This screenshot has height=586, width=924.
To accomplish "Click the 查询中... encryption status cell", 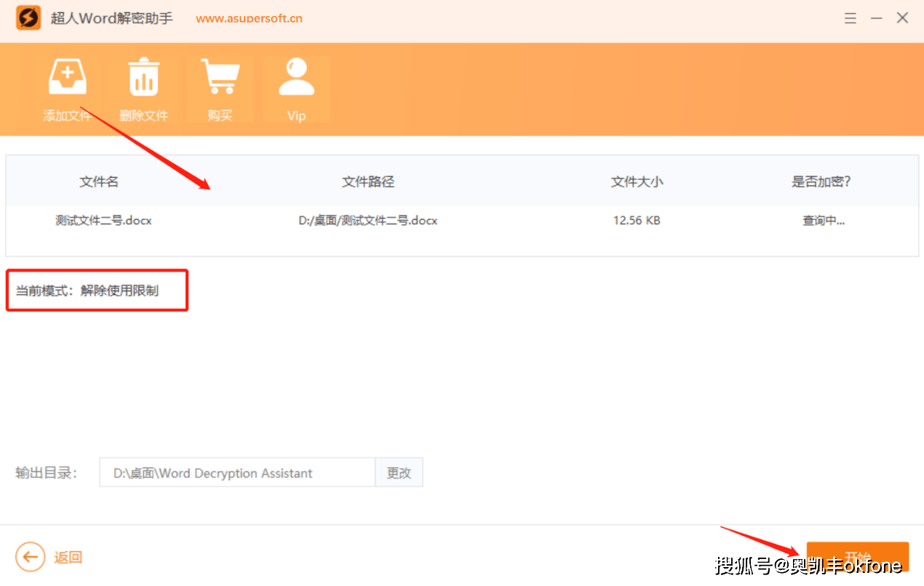I will [824, 220].
